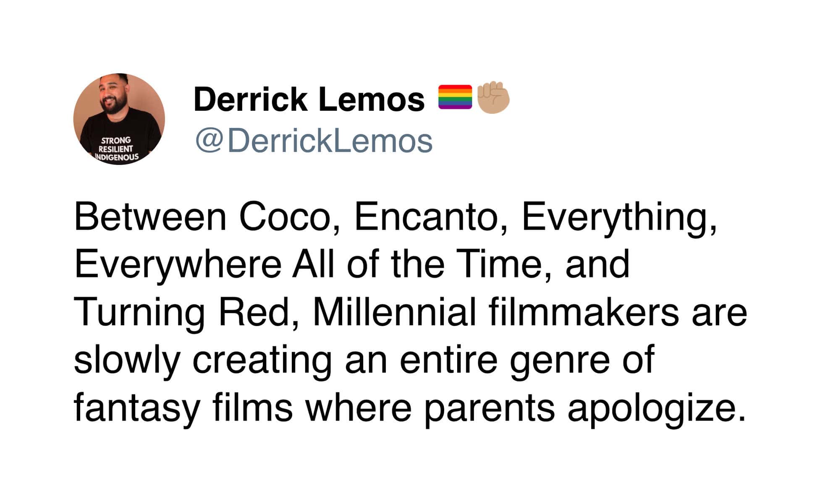The height and width of the screenshot is (504, 825).
Task: Click Derrick Lemos's profile picture
Action: (119, 119)
